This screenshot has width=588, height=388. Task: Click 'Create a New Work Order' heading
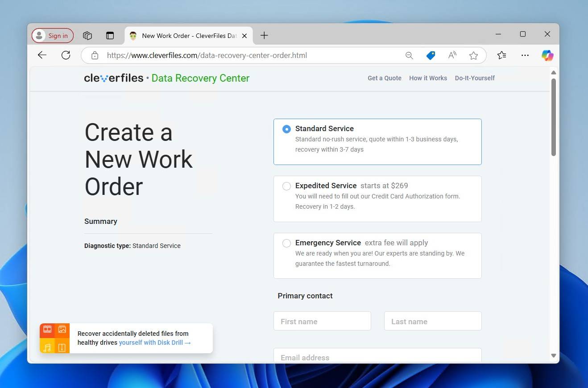(x=139, y=159)
